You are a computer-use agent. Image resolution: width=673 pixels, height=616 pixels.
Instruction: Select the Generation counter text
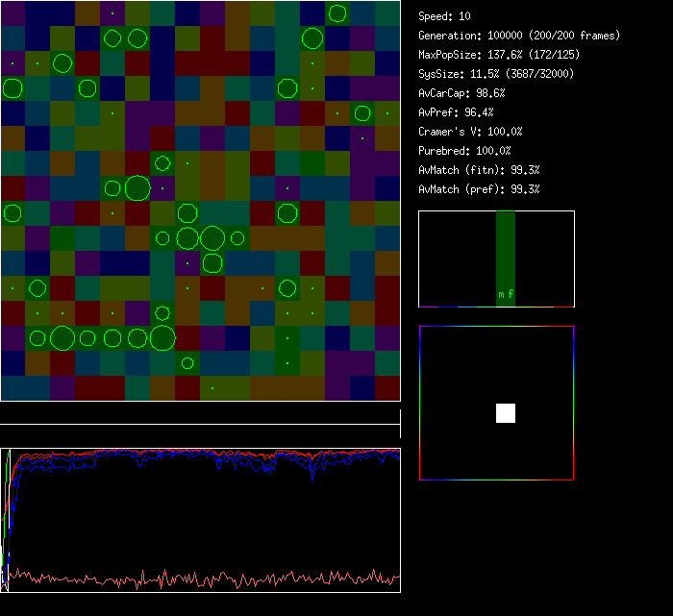click(519, 36)
